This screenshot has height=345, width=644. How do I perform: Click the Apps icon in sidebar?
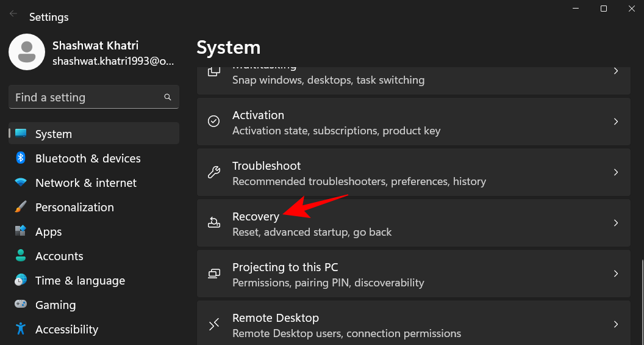(x=21, y=231)
